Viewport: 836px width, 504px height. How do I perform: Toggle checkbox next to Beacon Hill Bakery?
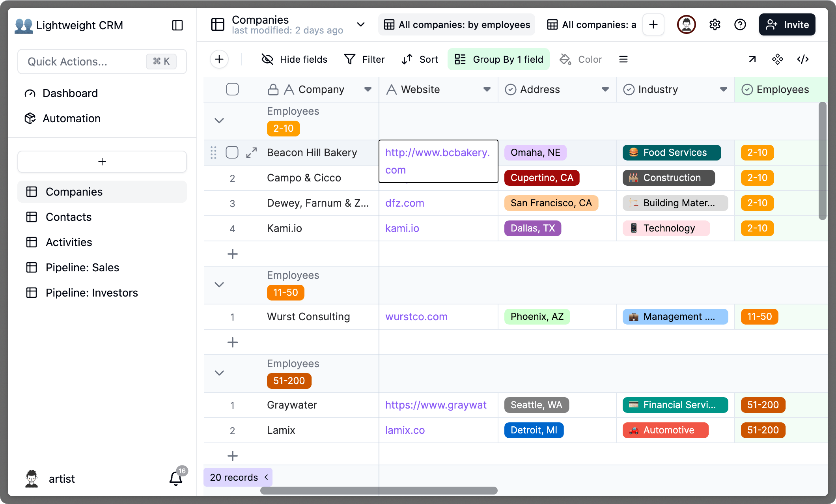[x=232, y=152]
